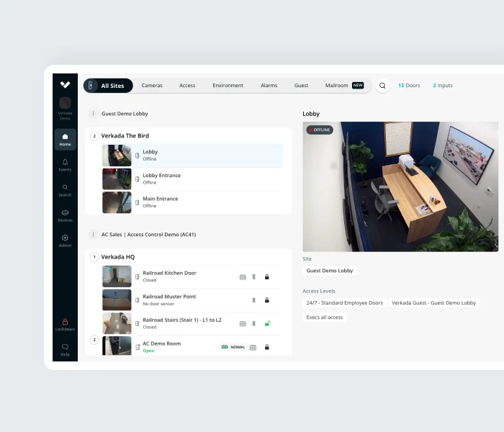Click Guest Demo Lobby site chip
The width and height of the screenshot is (504, 432).
click(x=330, y=271)
